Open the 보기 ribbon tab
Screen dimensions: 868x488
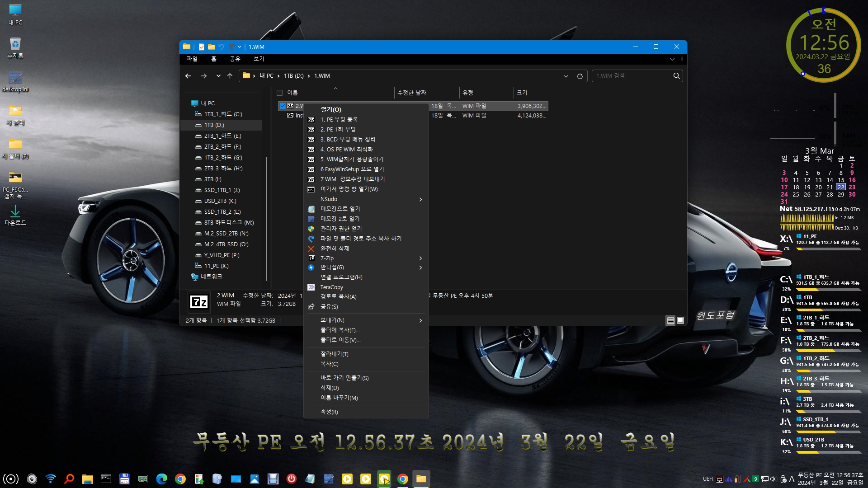[x=259, y=59]
